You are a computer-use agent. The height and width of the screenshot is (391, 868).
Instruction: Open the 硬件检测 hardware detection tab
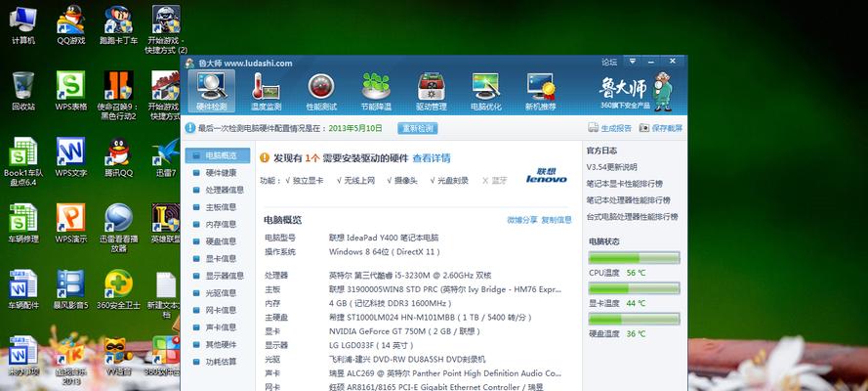click(x=212, y=91)
